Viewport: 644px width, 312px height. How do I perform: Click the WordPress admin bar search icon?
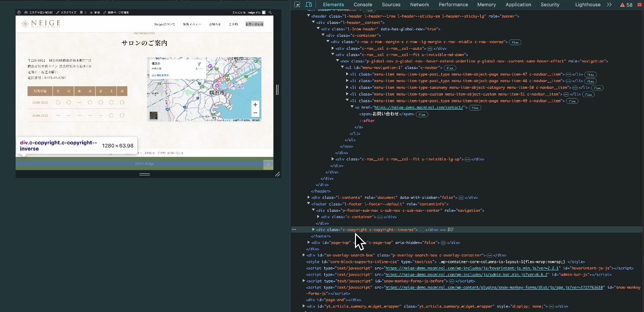coord(269,12)
